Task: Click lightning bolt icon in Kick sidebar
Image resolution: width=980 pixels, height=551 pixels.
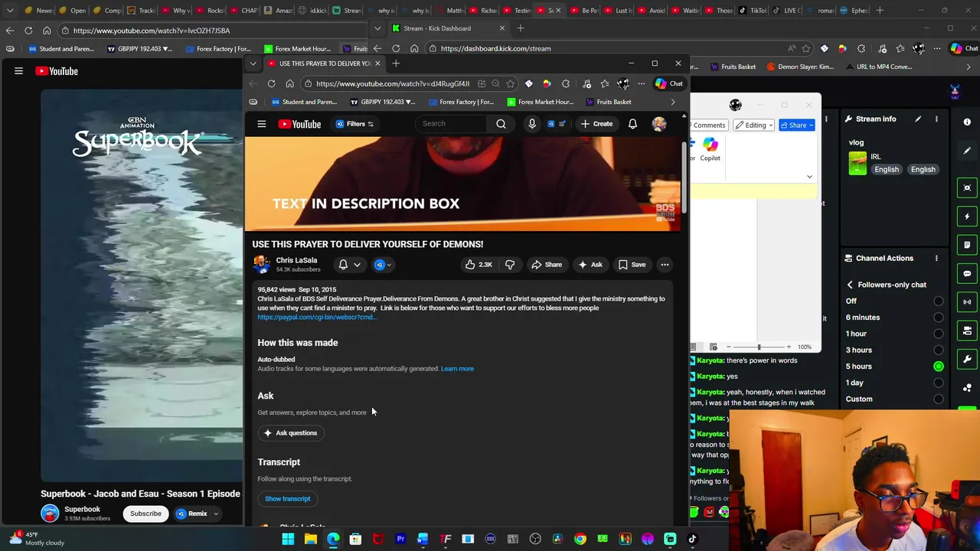Action: (967, 217)
